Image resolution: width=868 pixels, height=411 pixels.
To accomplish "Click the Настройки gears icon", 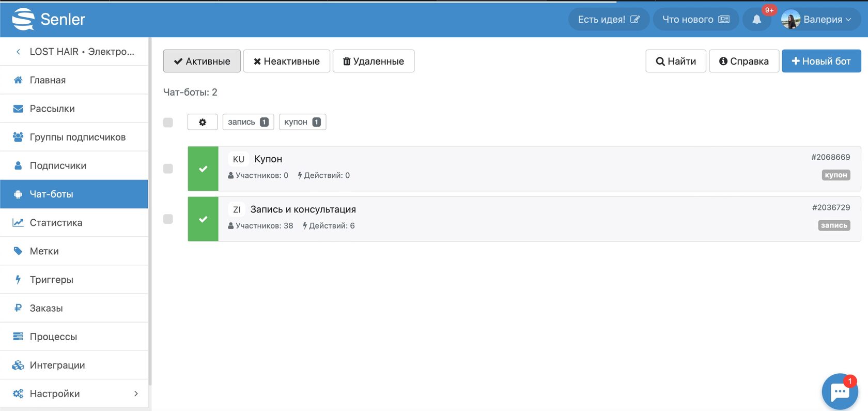I will [18, 393].
